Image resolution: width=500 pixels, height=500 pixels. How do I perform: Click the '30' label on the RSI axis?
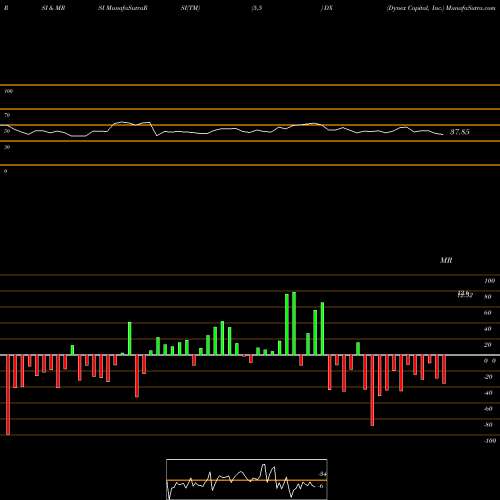[x=7, y=147]
